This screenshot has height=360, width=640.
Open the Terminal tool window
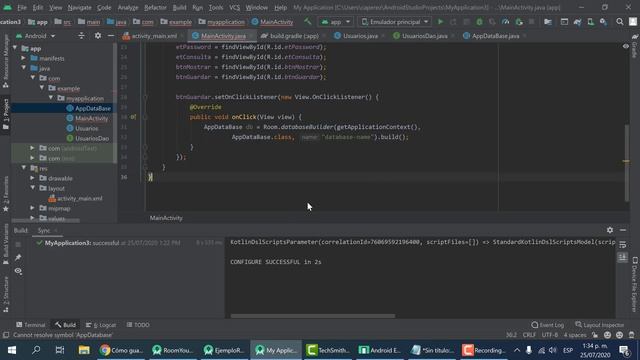[x=31, y=325]
